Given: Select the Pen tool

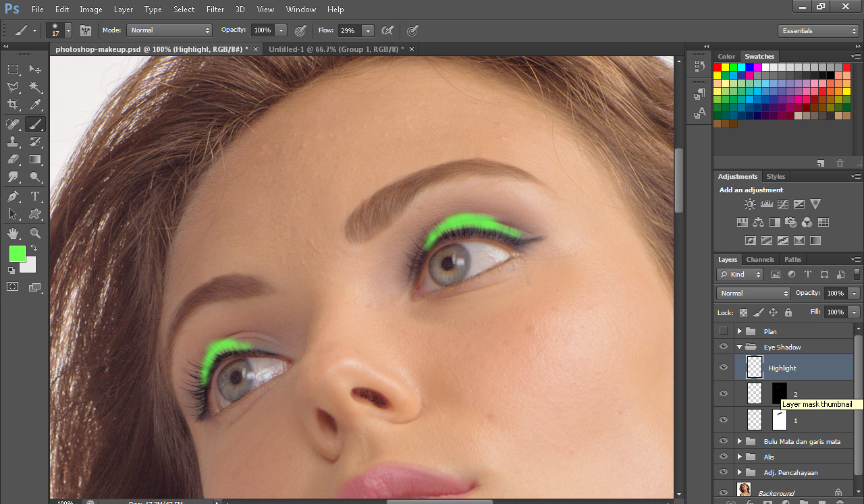Looking at the screenshot, I should [x=13, y=196].
